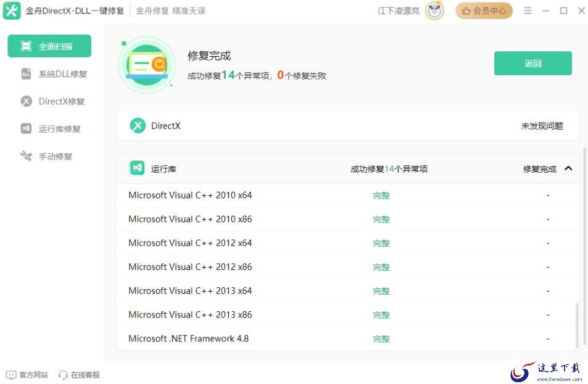Screen dimensions: 588x384
Task: Click the 全面扫描 scan icon
Action: pyautogui.click(x=26, y=46)
